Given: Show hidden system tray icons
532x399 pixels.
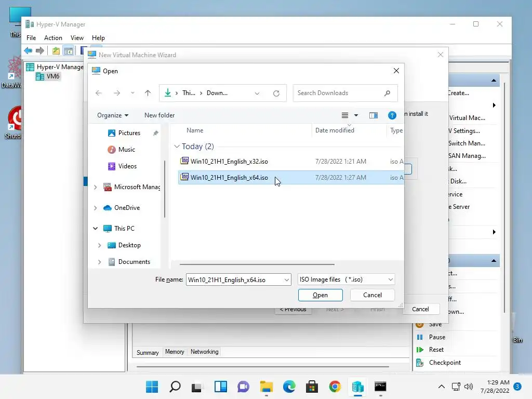Looking at the screenshot, I should click(x=442, y=387).
